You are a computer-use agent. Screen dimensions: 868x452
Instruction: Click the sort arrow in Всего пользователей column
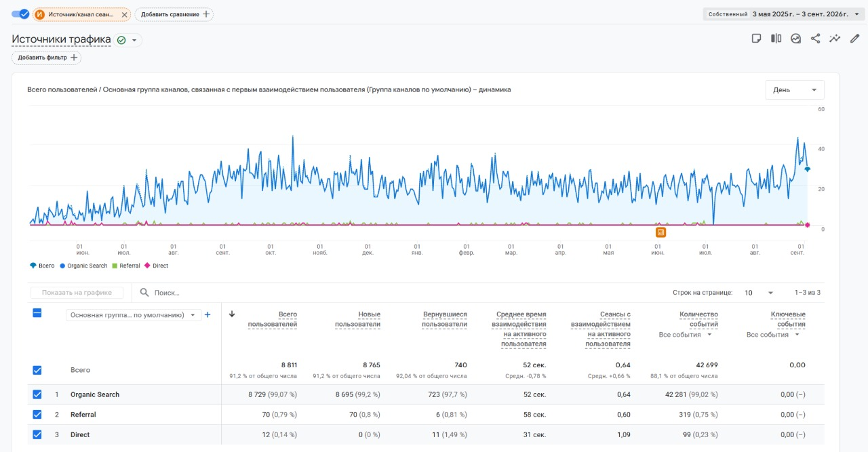coord(233,314)
